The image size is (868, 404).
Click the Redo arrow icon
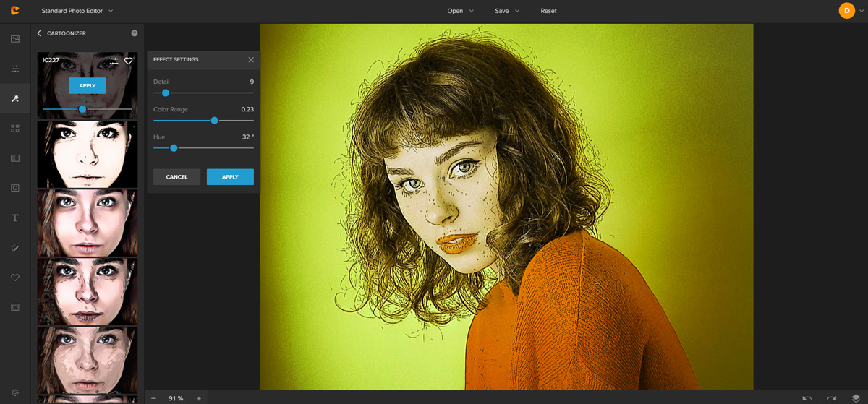click(x=832, y=398)
